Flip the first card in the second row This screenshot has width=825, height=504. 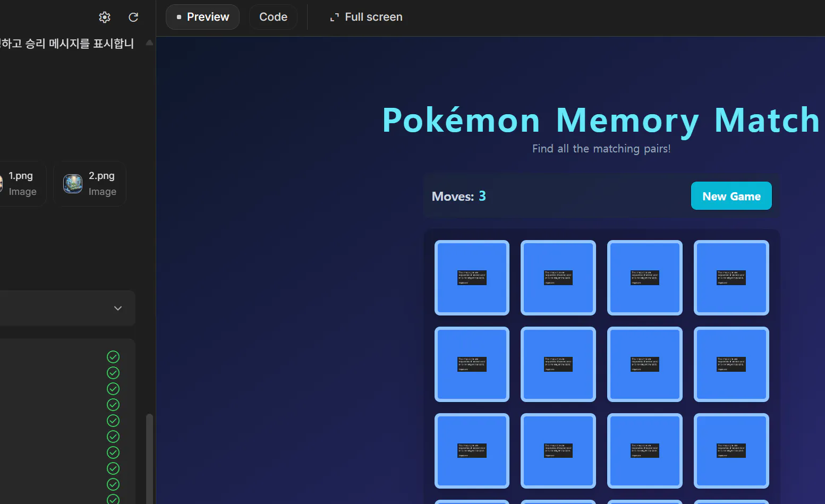(472, 364)
